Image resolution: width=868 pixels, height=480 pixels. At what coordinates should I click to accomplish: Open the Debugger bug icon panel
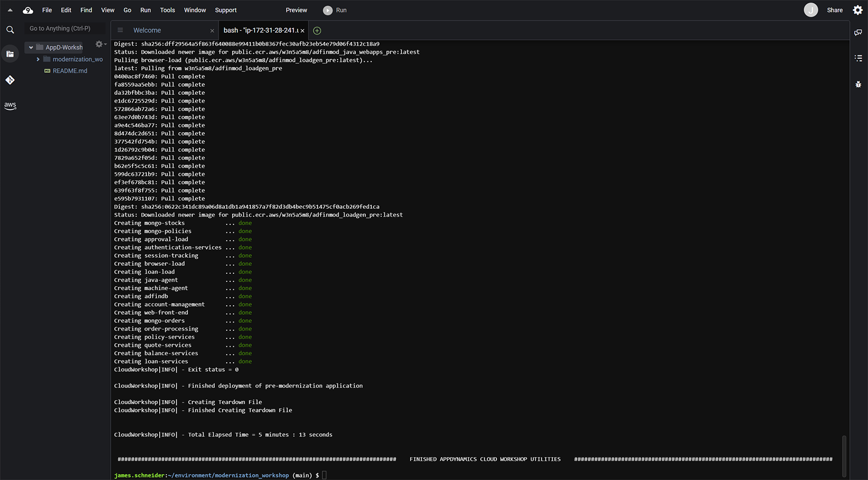[858, 84]
